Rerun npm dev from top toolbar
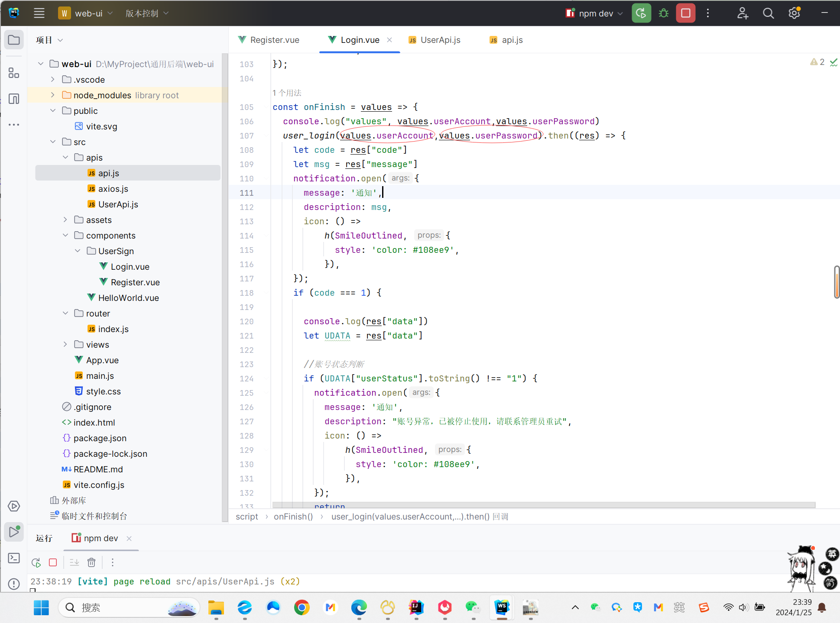Image resolution: width=840 pixels, height=623 pixels. click(x=641, y=13)
